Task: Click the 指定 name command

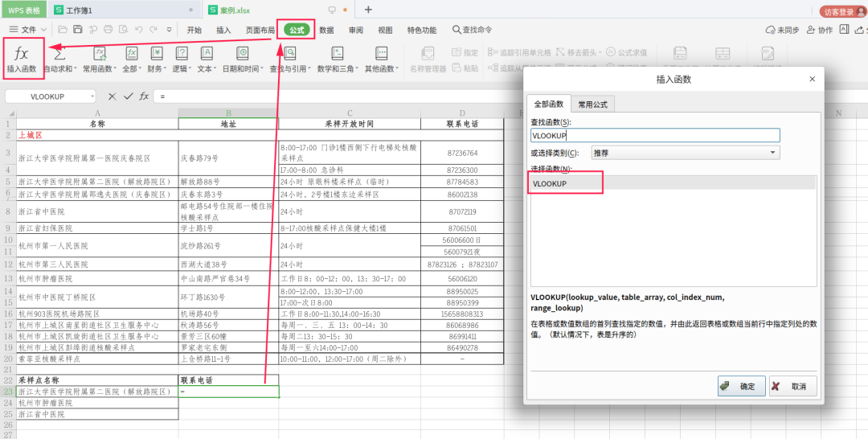Action: 465,52
